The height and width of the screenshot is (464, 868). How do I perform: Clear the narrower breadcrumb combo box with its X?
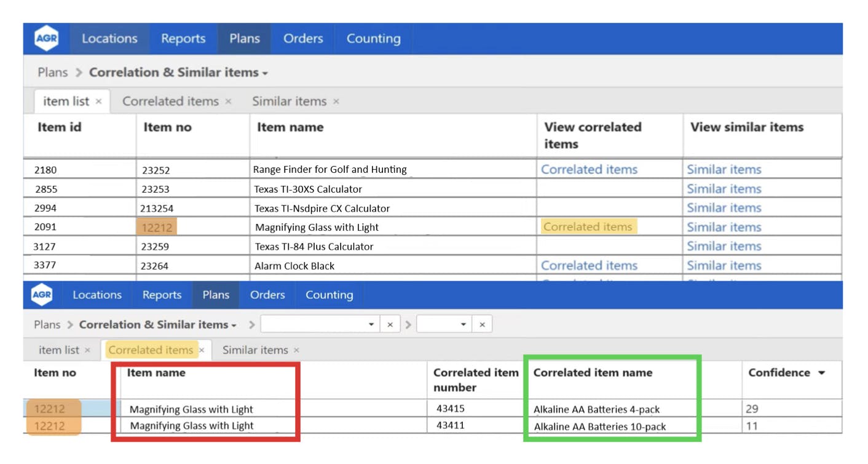[482, 324]
